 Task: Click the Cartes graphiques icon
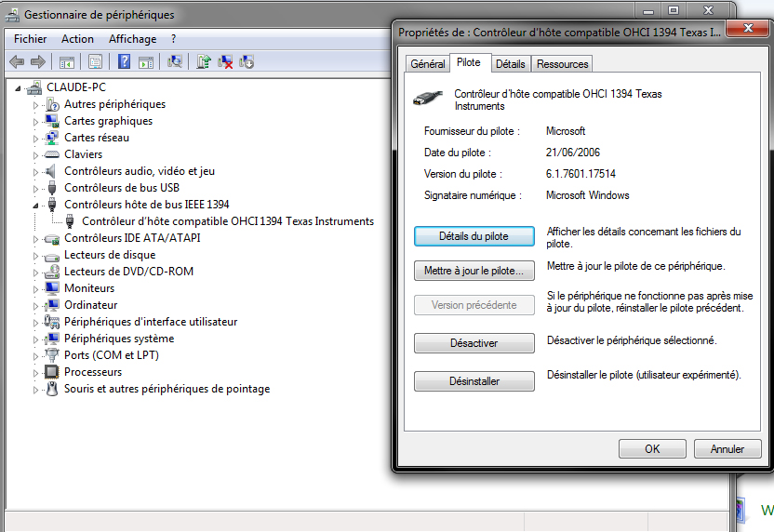(x=52, y=121)
